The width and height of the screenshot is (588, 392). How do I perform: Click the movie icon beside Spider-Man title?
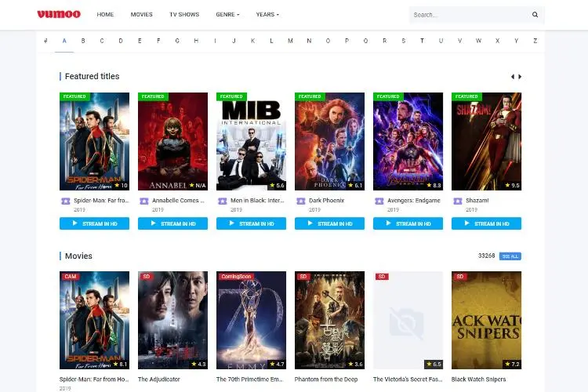click(66, 201)
